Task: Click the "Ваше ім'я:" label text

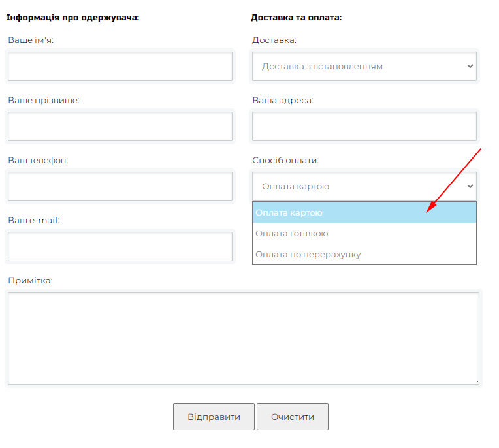Action: [x=31, y=40]
